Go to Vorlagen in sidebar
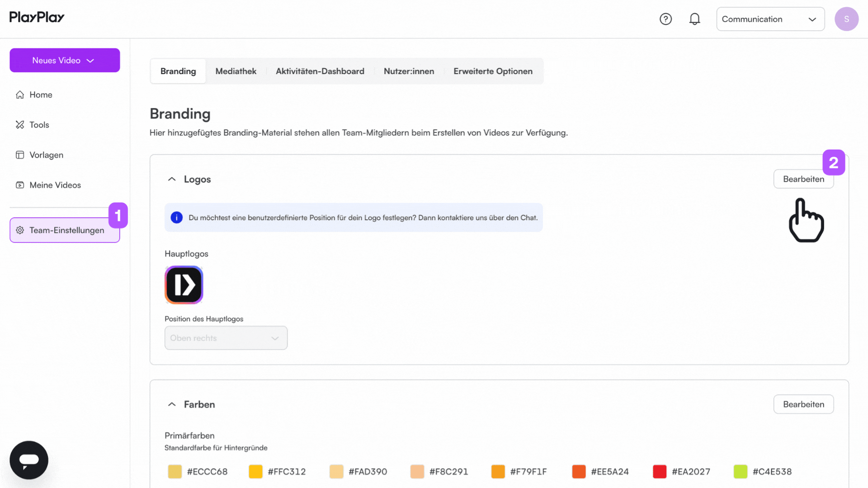 (x=65, y=155)
